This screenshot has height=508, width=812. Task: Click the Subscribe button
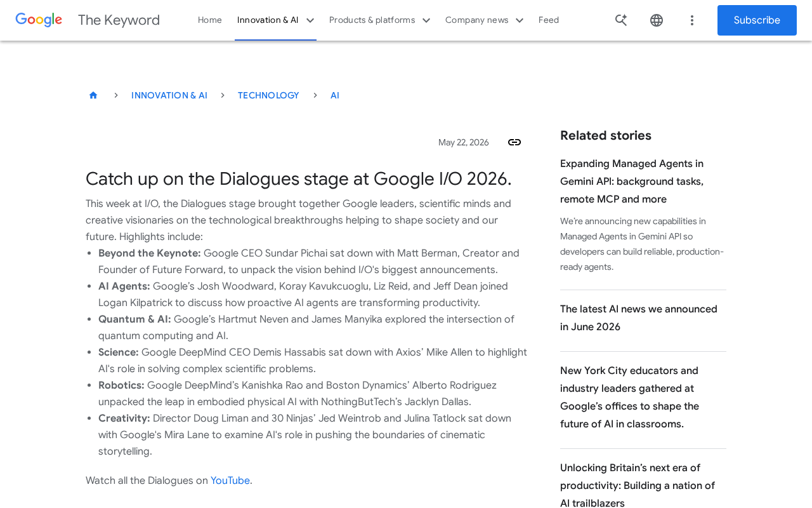tap(757, 20)
